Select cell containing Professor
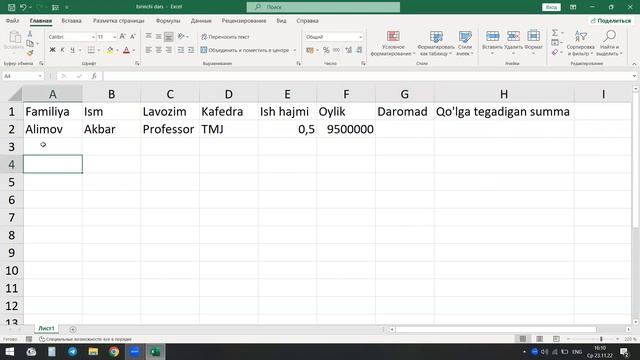This screenshot has width=640, height=360. [170, 129]
